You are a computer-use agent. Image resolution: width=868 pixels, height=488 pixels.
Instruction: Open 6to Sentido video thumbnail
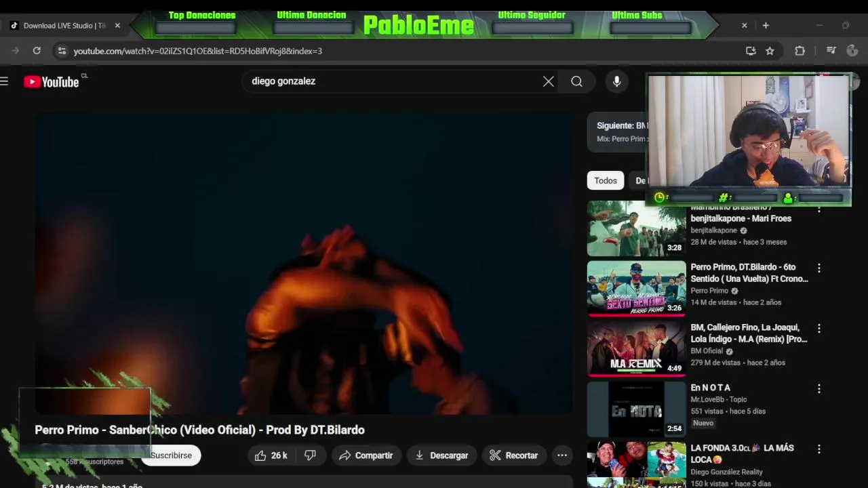coord(636,289)
